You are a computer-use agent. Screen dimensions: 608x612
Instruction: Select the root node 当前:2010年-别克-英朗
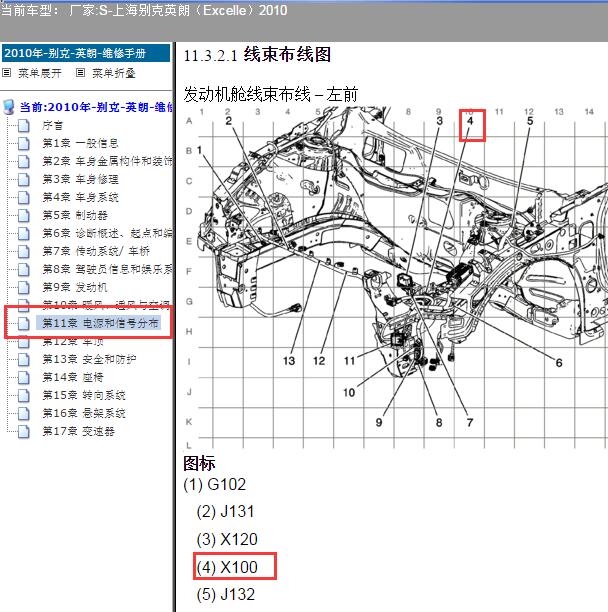click(x=96, y=107)
